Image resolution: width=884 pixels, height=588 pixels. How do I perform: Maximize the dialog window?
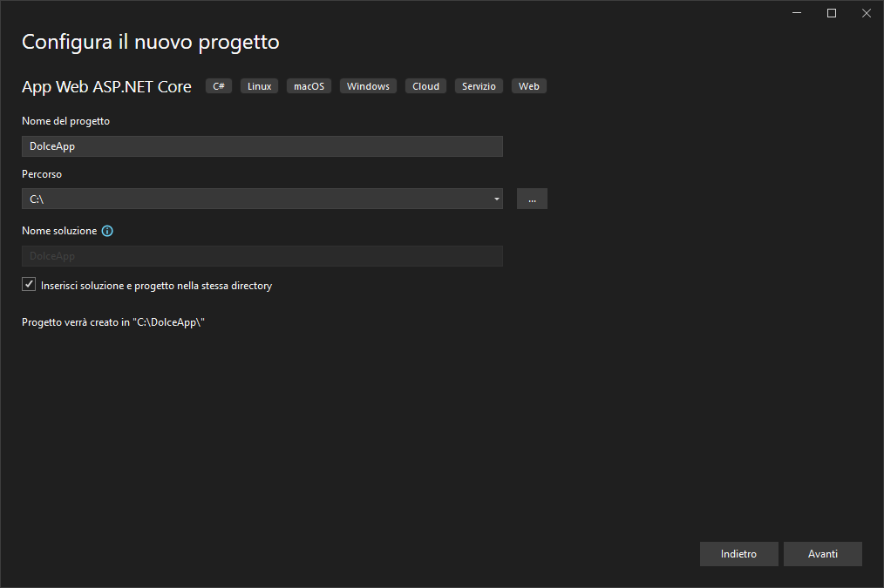pos(832,13)
